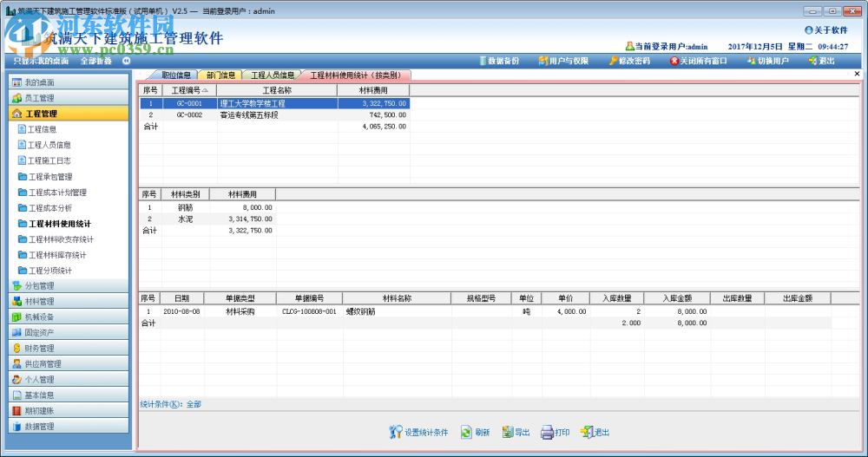Click the 单据编号 column header
Image resolution: width=868 pixels, height=457 pixels.
309,298
